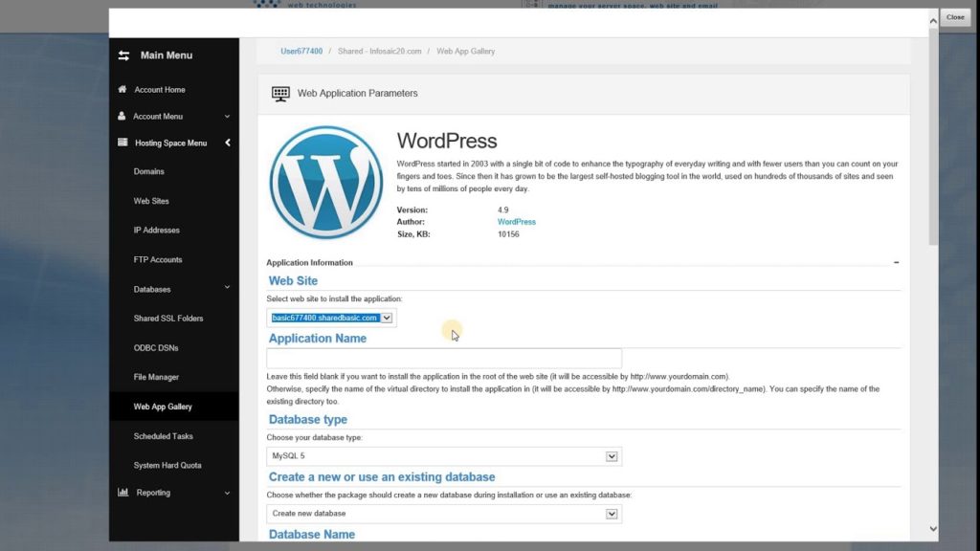This screenshot has width=980, height=551.
Task: Click the User677400 breadcrumb link
Action: (301, 52)
